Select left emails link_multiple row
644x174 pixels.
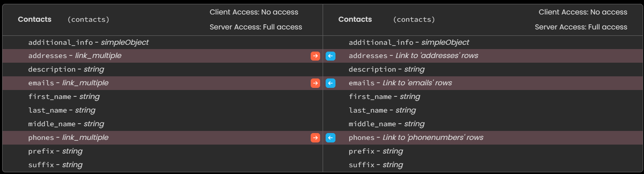point(162,83)
